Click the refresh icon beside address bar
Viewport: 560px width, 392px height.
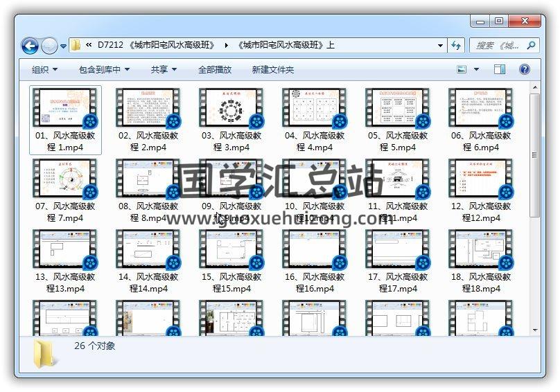456,46
